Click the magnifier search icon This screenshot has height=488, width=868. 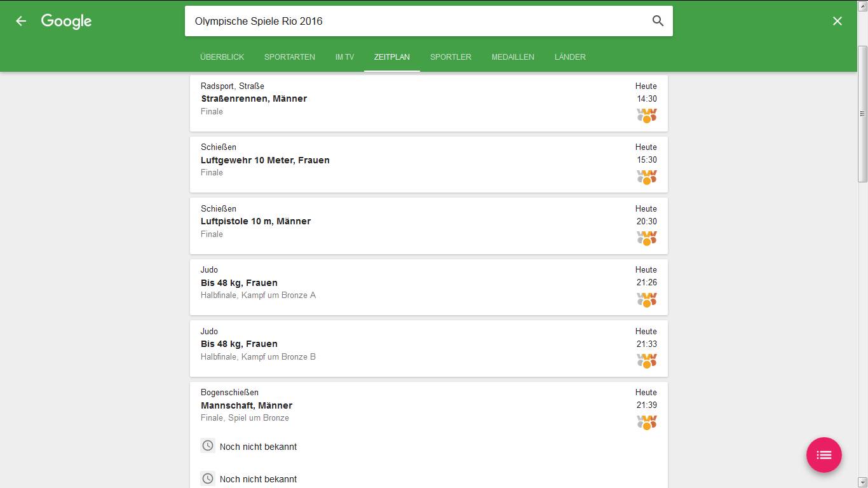pyautogui.click(x=658, y=21)
